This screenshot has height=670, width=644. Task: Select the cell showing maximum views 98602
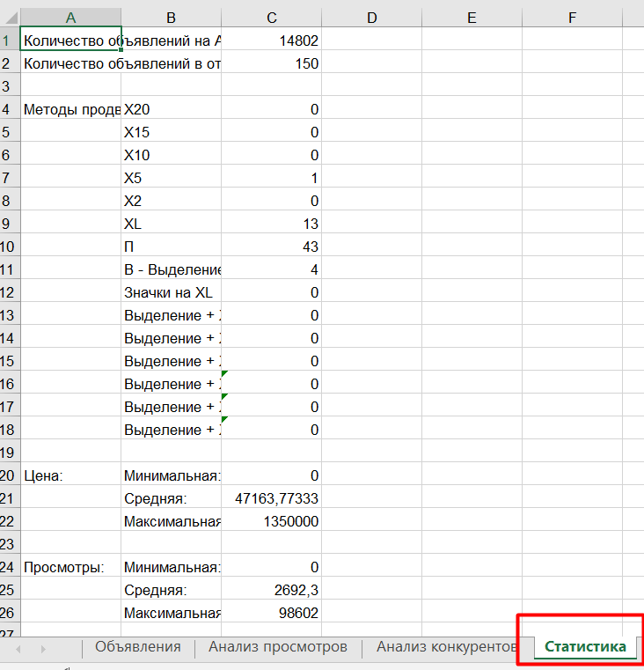coord(271,613)
